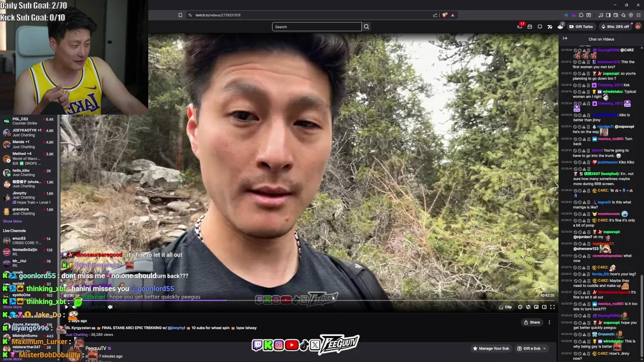Screen dimensions: 644x362
Task: Click the twitch.tv URL in address bar
Action: click(218, 15)
